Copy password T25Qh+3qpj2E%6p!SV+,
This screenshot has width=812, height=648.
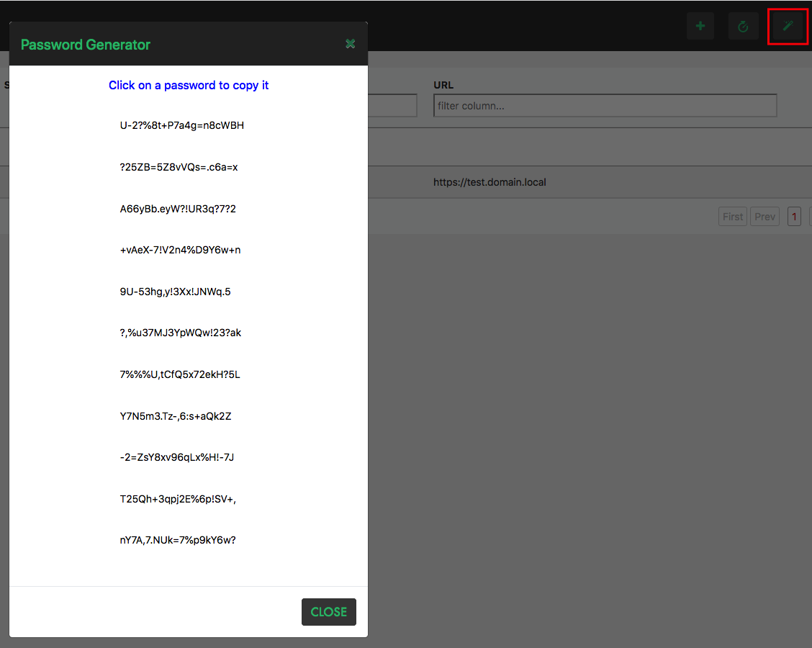(178, 499)
